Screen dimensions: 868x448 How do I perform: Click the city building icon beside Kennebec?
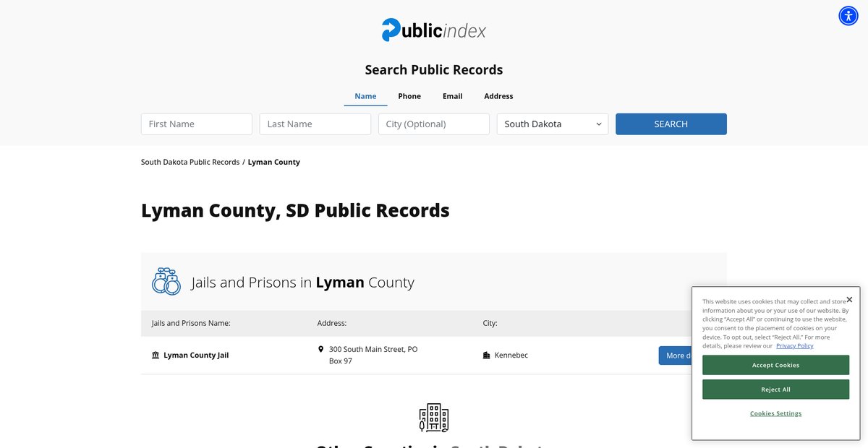487,356
